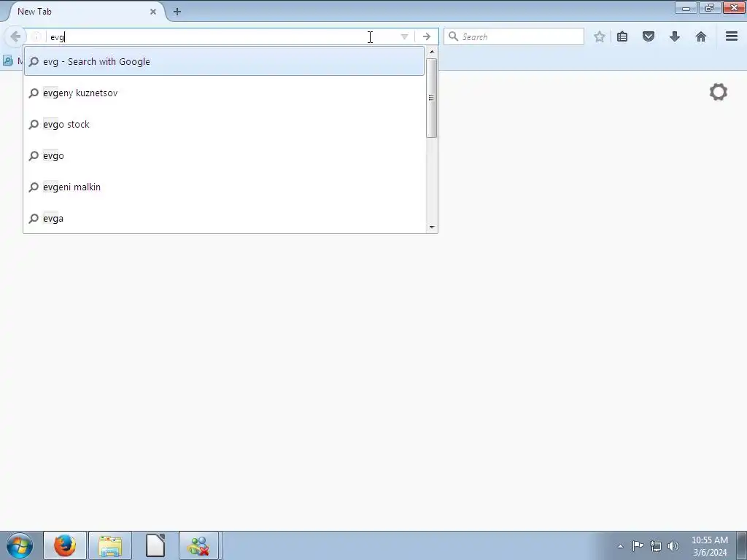
Task: Pick the 'evga' suggestion
Action: point(224,219)
